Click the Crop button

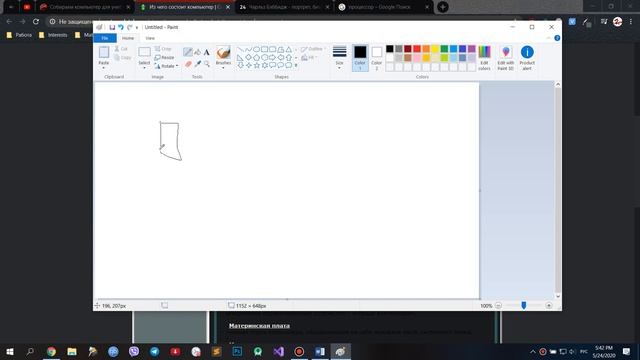(163, 49)
